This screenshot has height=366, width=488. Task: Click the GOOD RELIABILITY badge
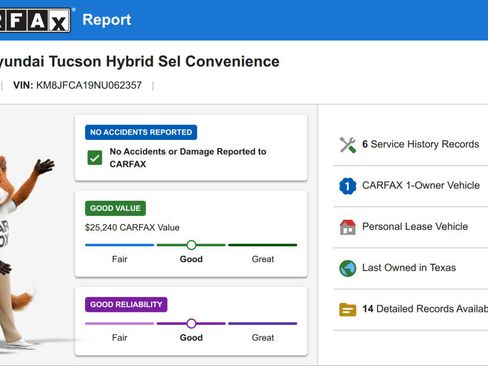click(x=126, y=304)
